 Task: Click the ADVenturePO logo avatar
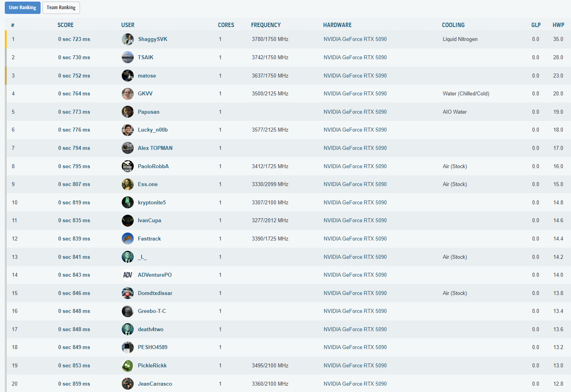click(x=127, y=275)
